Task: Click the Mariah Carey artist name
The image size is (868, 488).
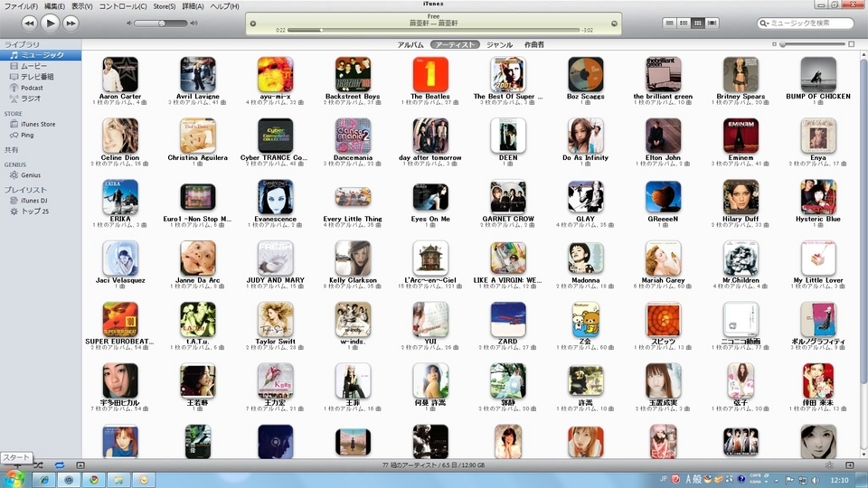Action: (663, 280)
